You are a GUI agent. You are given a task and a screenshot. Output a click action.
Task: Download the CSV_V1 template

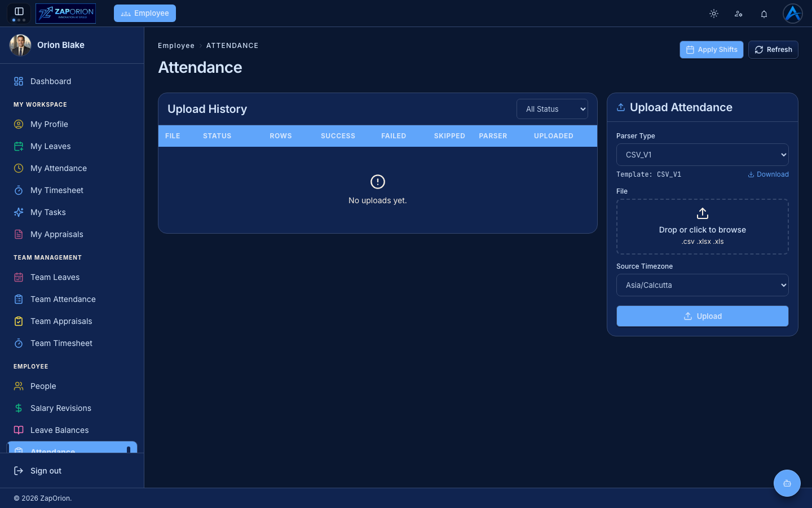pos(768,174)
